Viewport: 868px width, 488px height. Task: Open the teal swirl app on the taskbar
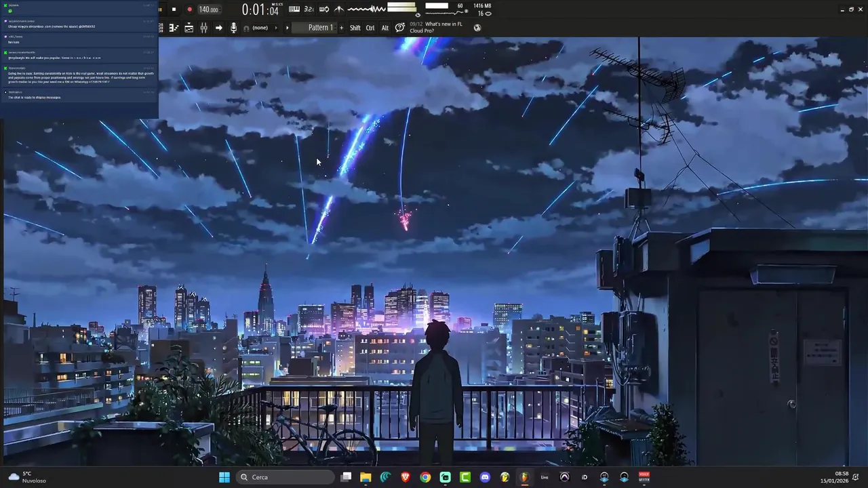[x=385, y=477]
